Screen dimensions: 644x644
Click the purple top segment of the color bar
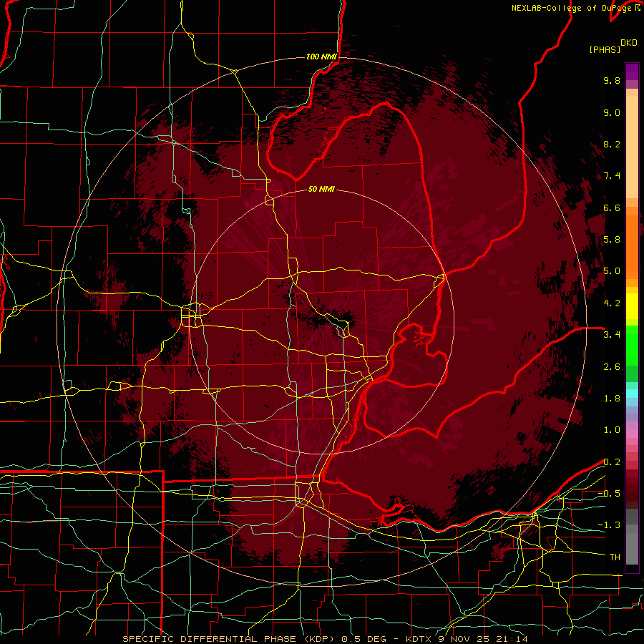(x=632, y=72)
